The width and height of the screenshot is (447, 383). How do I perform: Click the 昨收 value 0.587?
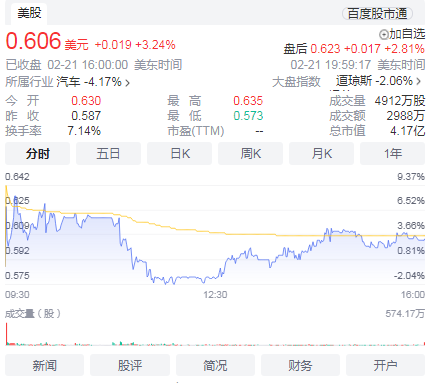86,116
